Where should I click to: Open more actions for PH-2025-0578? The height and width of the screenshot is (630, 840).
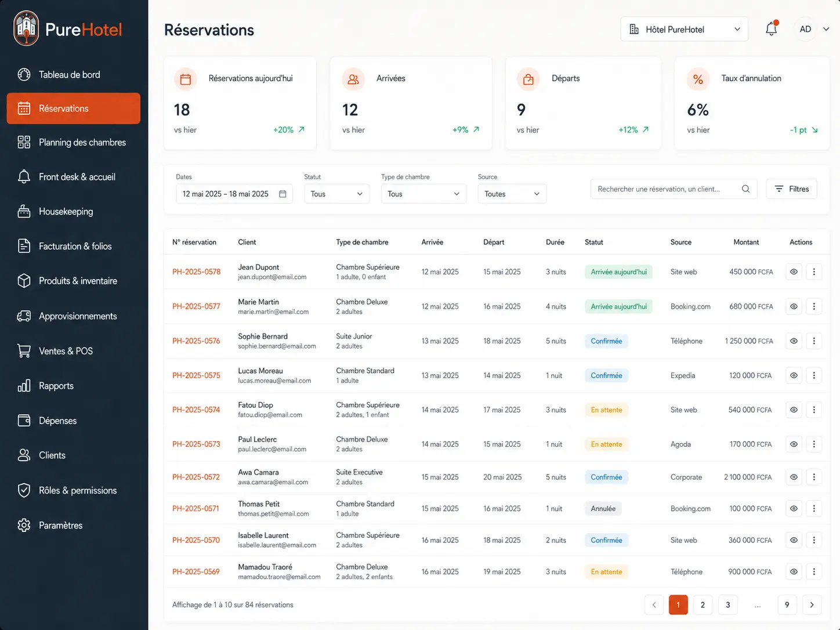point(814,271)
